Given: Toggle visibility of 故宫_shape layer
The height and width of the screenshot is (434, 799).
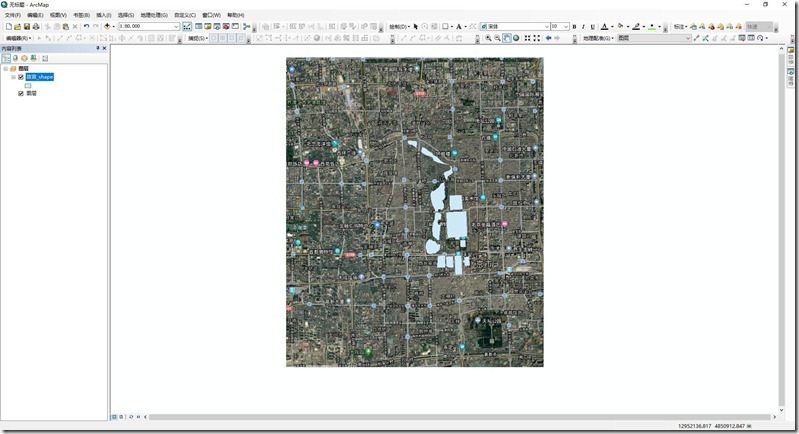Looking at the screenshot, I should [21, 77].
